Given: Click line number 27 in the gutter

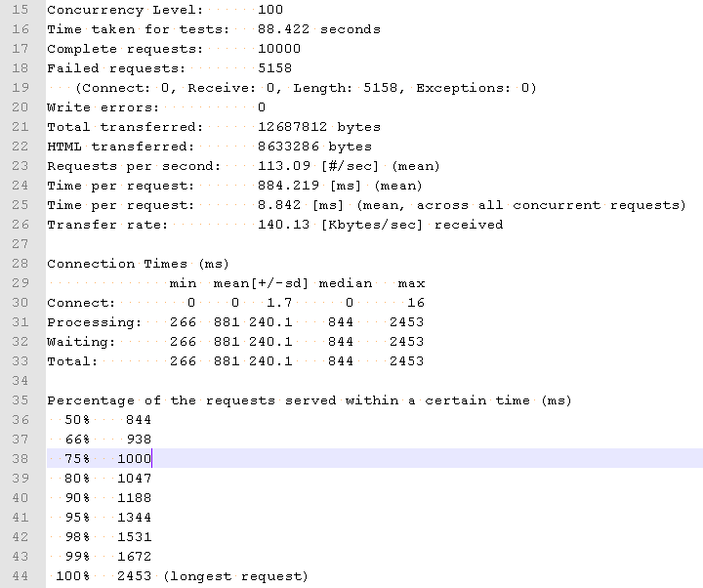Looking at the screenshot, I should click(21, 244).
